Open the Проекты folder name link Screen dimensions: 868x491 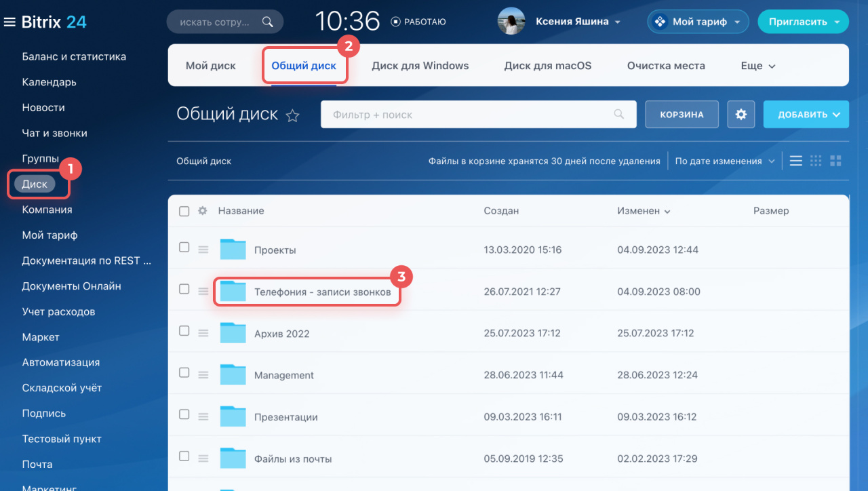[x=275, y=250]
